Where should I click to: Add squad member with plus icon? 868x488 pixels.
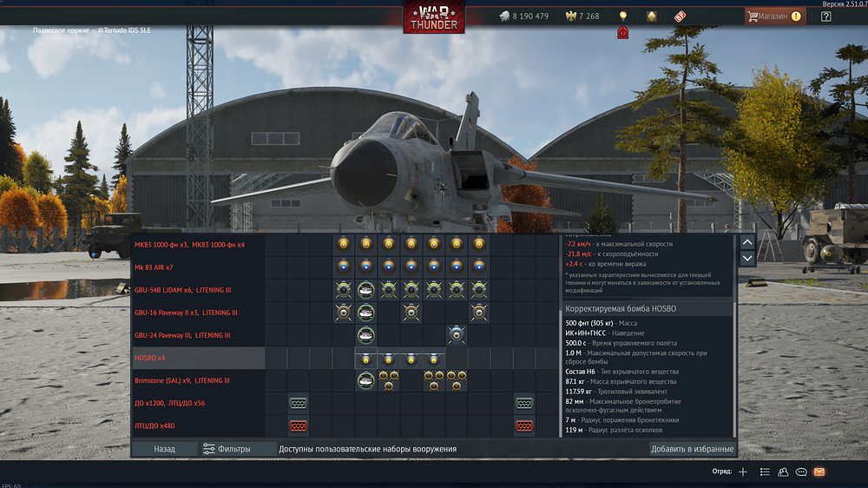[742, 472]
